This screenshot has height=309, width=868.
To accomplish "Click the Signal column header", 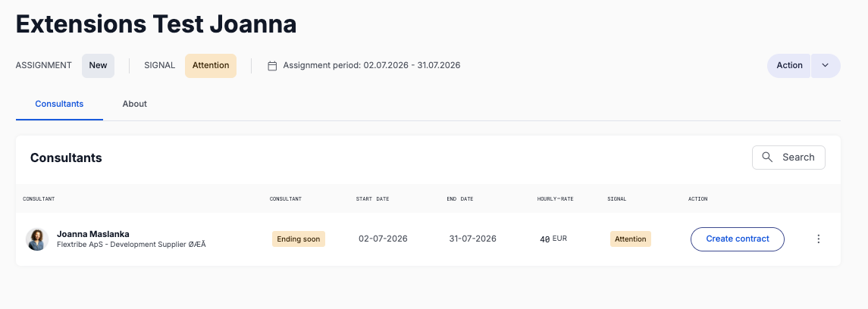I will [616, 199].
